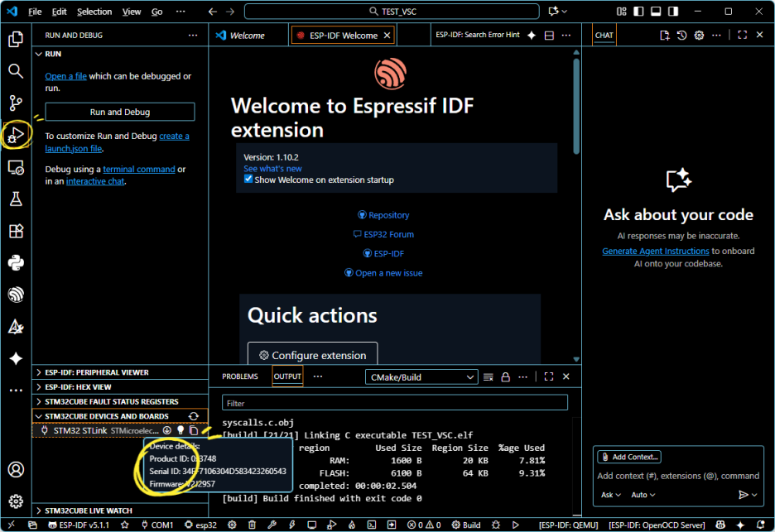Open the CMake view in activity bar
This screenshot has width=775, height=532.
click(16, 327)
